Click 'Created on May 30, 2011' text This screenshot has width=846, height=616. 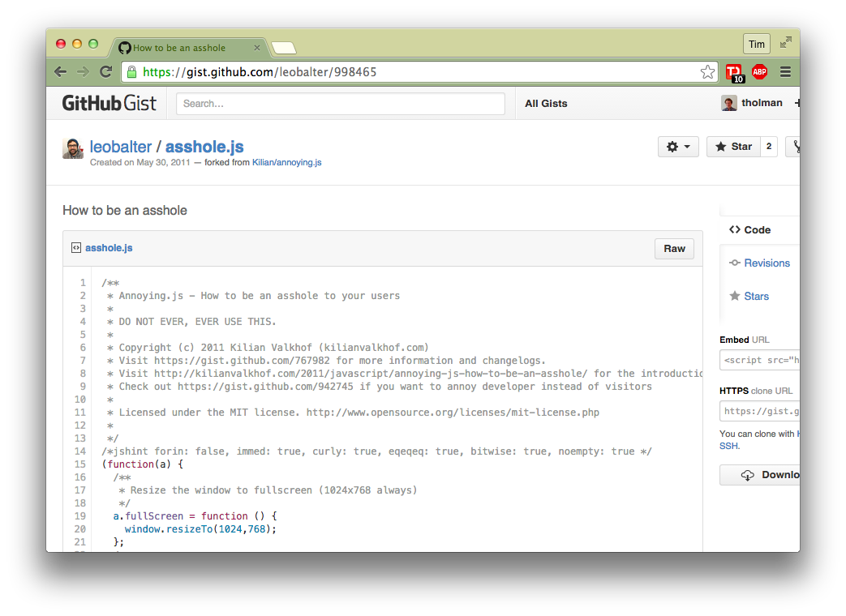click(140, 162)
